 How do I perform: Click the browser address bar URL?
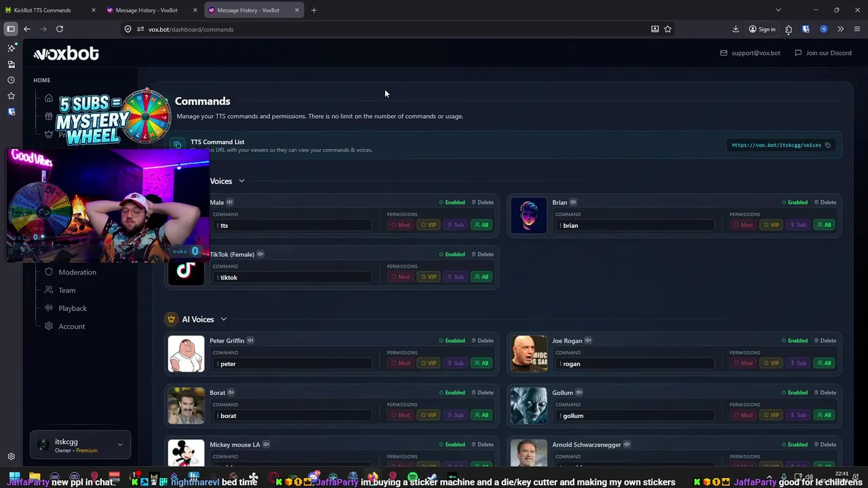tap(191, 29)
